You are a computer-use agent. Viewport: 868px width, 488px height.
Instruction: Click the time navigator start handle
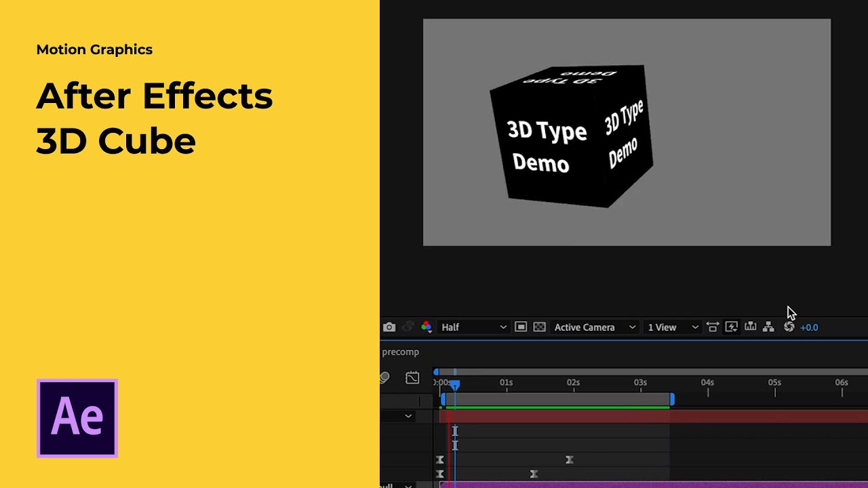coord(436,371)
